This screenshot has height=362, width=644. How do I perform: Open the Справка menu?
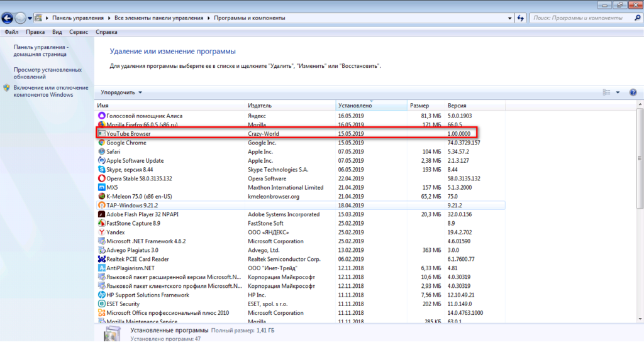(106, 32)
